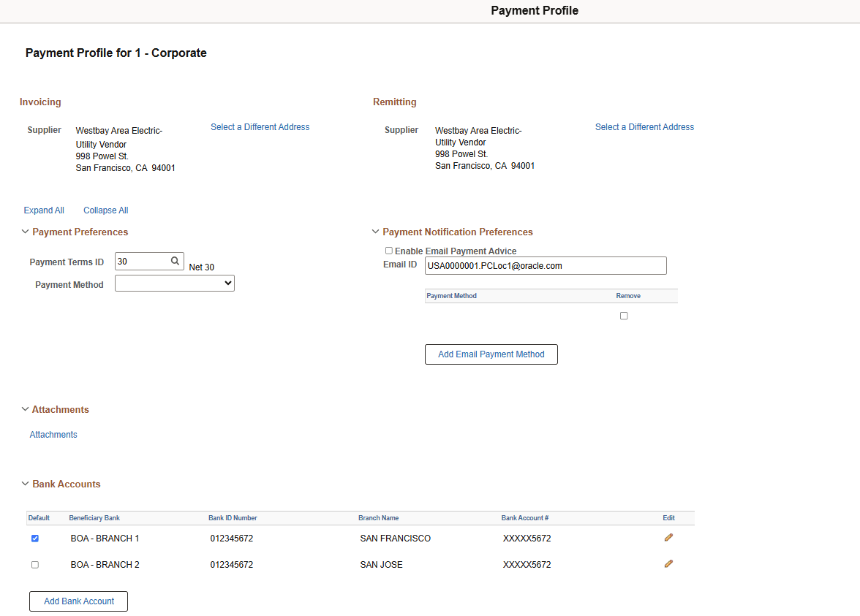The width and height of the screenshot is (860, 616).
Task: Select a Different Address for the Invoicing supplier
Action: coord(260,126)
